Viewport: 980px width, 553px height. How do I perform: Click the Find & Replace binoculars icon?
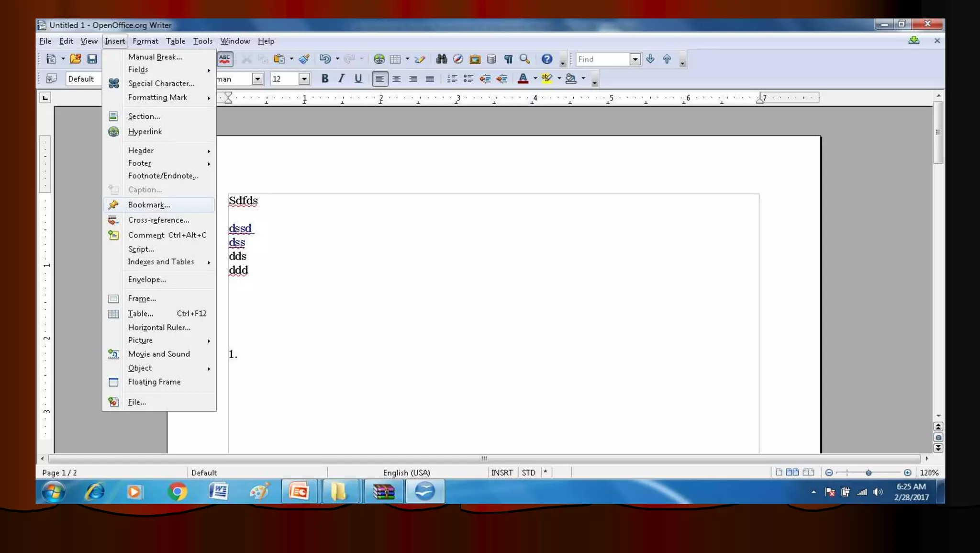click(x=441, y=59)
